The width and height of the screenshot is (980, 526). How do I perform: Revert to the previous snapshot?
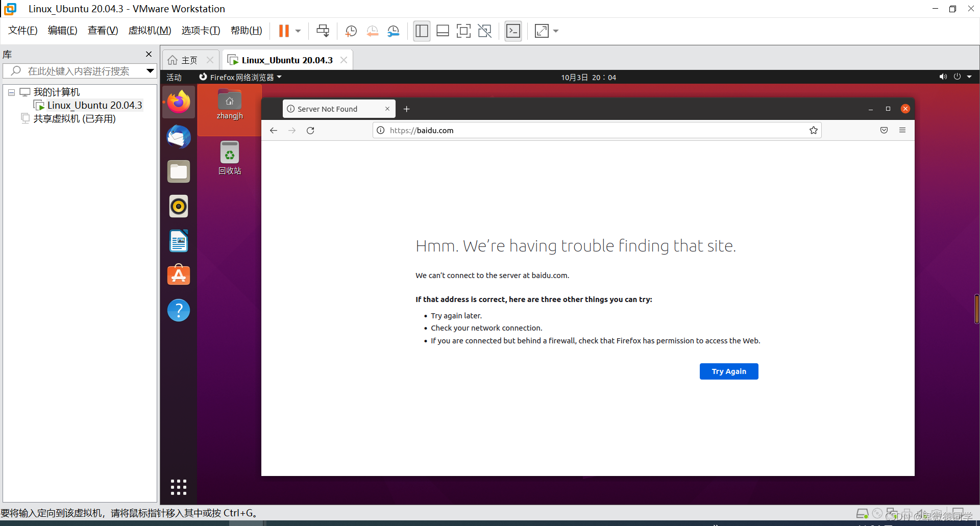pos(373,31)
